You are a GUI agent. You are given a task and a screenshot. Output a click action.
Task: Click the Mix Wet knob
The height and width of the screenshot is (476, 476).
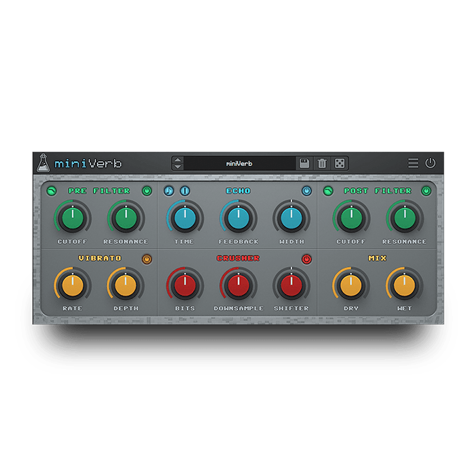(x=405, y=286)
